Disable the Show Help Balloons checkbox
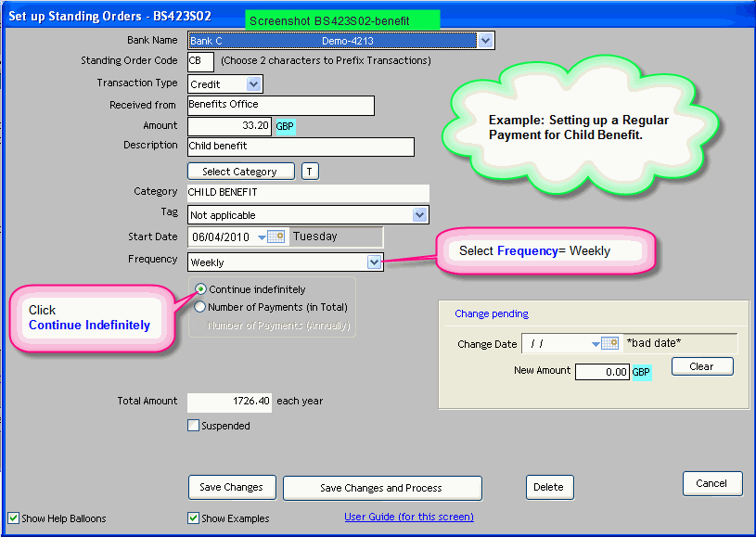Viewport: 756px width, 537px height. point(13,518)
